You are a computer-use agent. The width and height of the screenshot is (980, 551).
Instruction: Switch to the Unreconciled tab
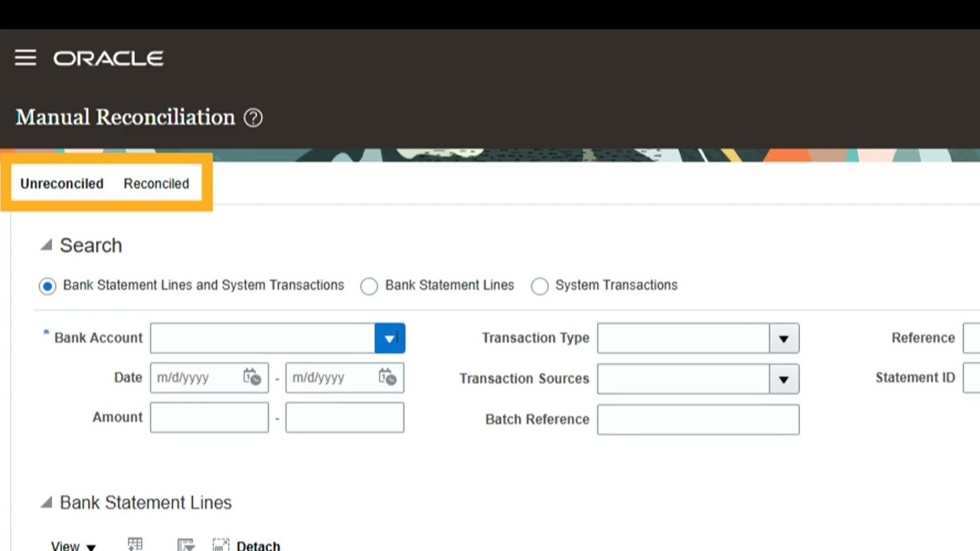click(x=62, y=184)
